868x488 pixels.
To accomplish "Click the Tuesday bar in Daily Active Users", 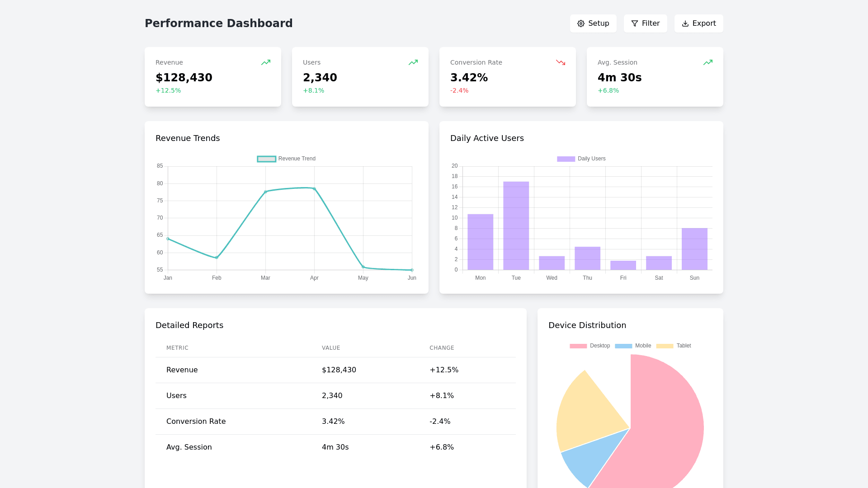I will pyautogui.click(x=516, y=226).
